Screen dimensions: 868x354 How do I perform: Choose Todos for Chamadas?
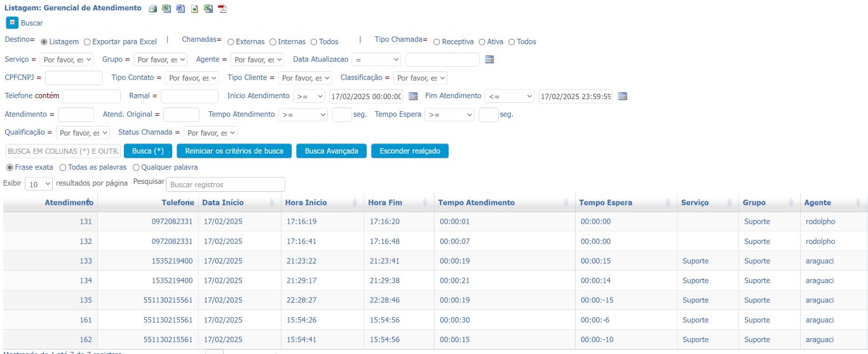[314, 42]
